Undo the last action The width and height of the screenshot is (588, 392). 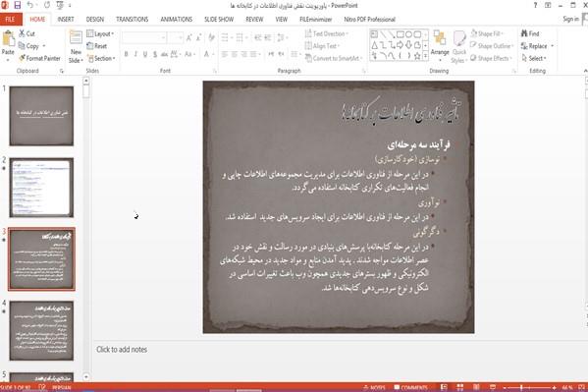click(x=30, y=5)
